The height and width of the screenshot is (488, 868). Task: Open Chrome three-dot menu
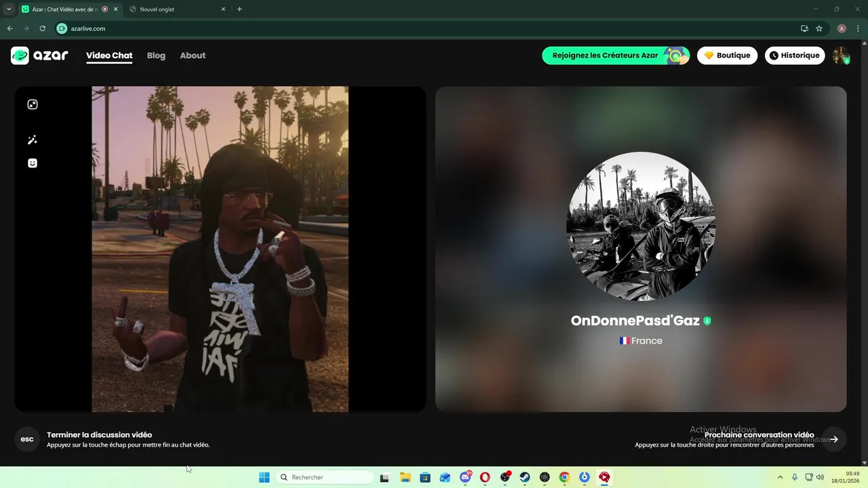coord(858,28)
